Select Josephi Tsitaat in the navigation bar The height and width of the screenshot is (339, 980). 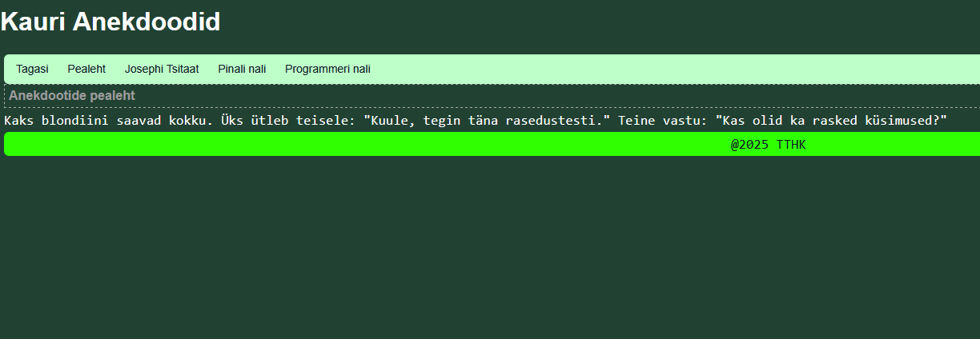pos(162,70)
